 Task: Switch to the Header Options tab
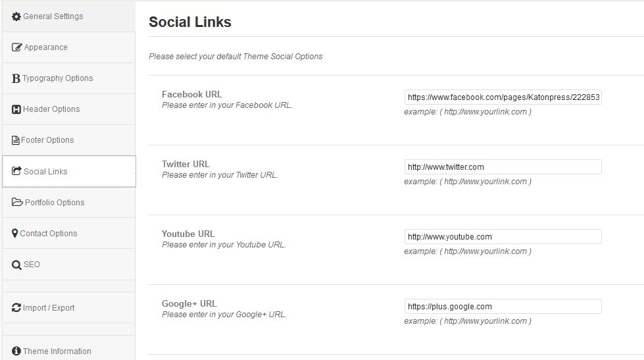pyautogui.click(x=51, y=109)
